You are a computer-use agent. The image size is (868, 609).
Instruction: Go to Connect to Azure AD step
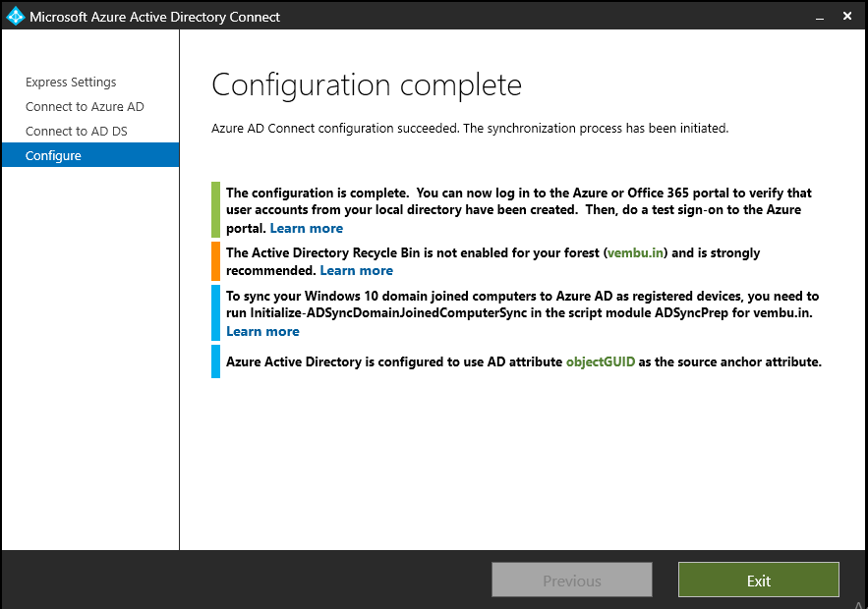click(85, 107)
